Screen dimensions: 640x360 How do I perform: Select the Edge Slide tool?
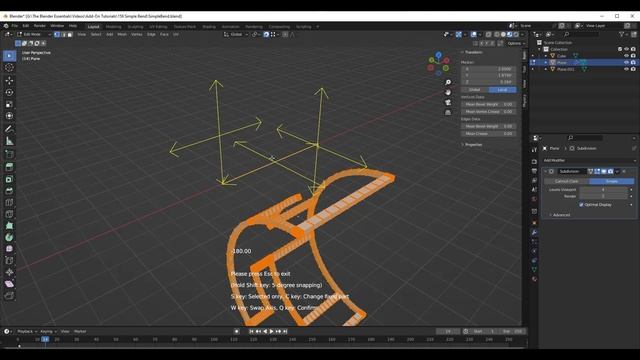(9, 260)
